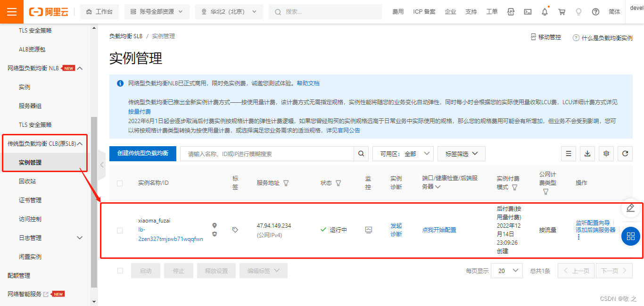Image resolution: width=644 pixels, height=306 pixels.
Task: Click the top search box
Action: (x=325, y=12)
